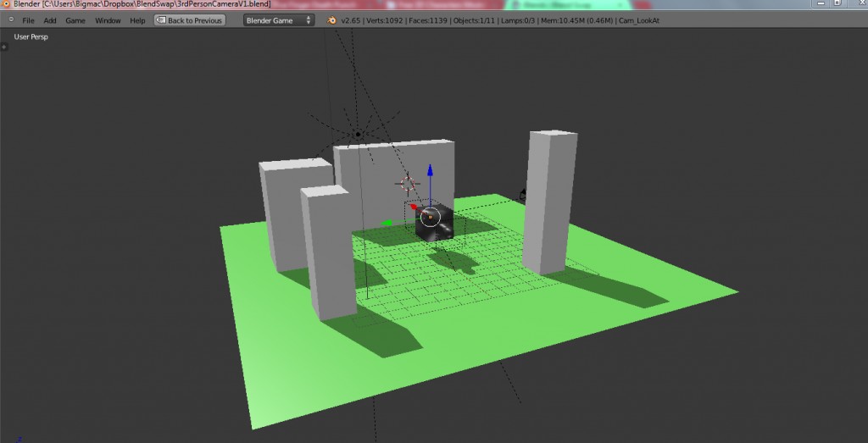The width and height of the screenshot is (868, 443).
Task: Minimize the Blender window
Action: [x=822, y=3]
